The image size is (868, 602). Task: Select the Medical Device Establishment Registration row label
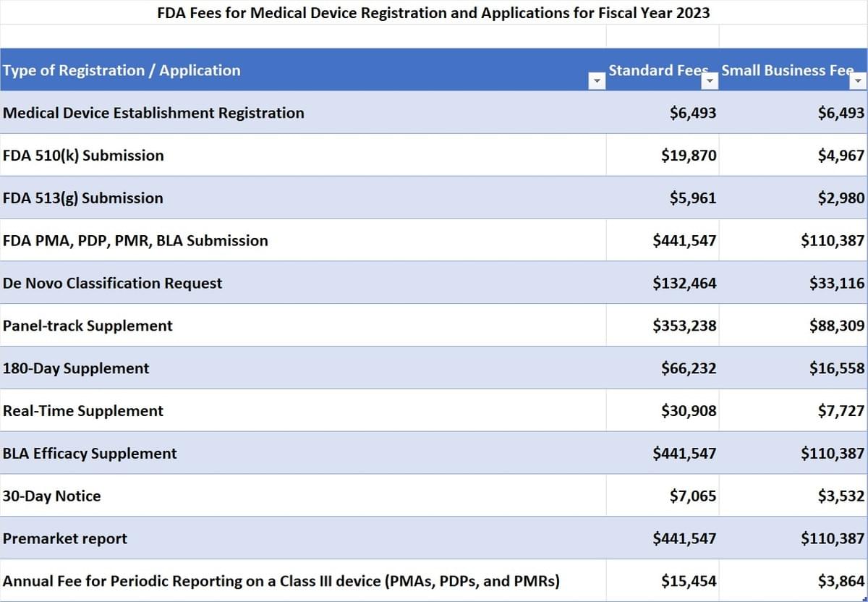click(153, 113)
